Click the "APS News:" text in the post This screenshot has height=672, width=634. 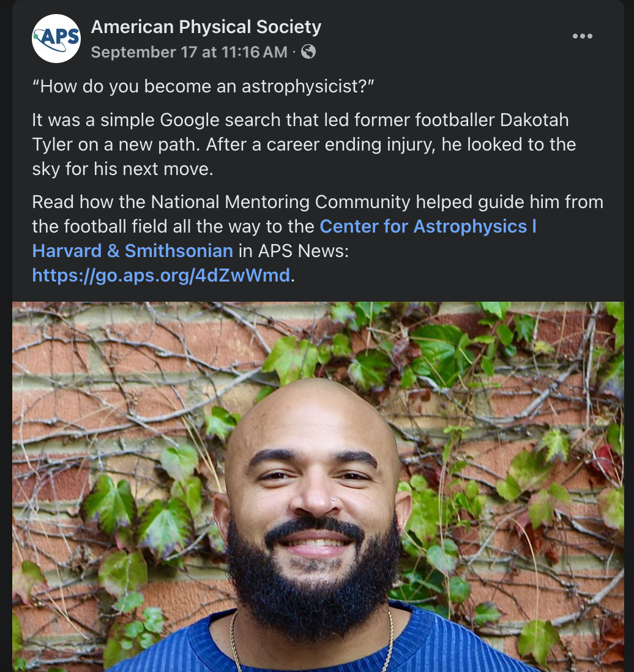coord(303,251)
